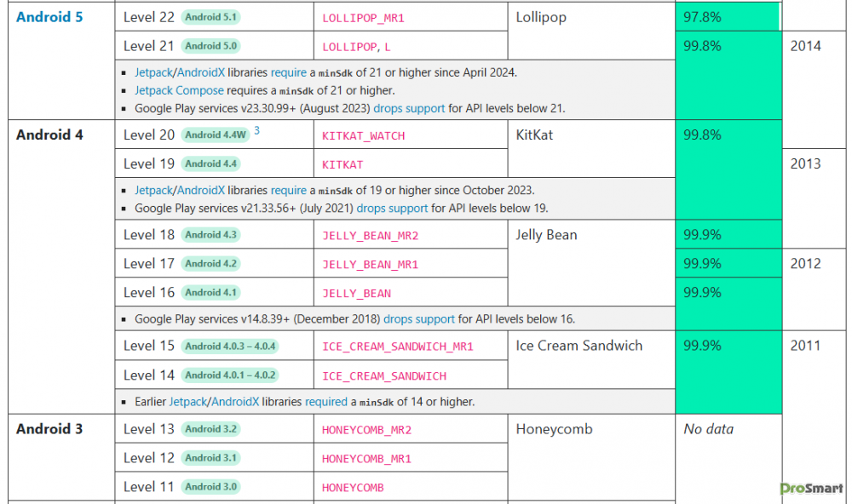852x504 pixels.
Task: Click the Android 4.0.3 – 4.0.4 badge
Action: point(231,346)
